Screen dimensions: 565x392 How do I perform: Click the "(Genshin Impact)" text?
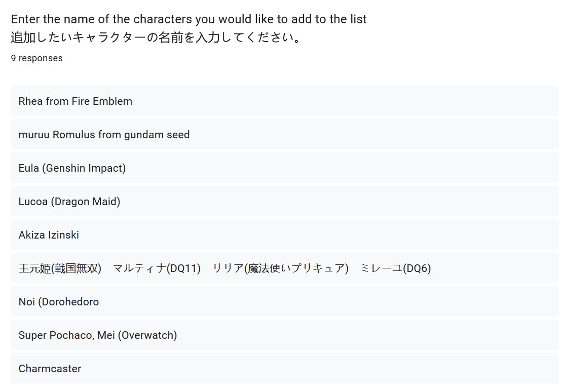[x=84, y=168]
